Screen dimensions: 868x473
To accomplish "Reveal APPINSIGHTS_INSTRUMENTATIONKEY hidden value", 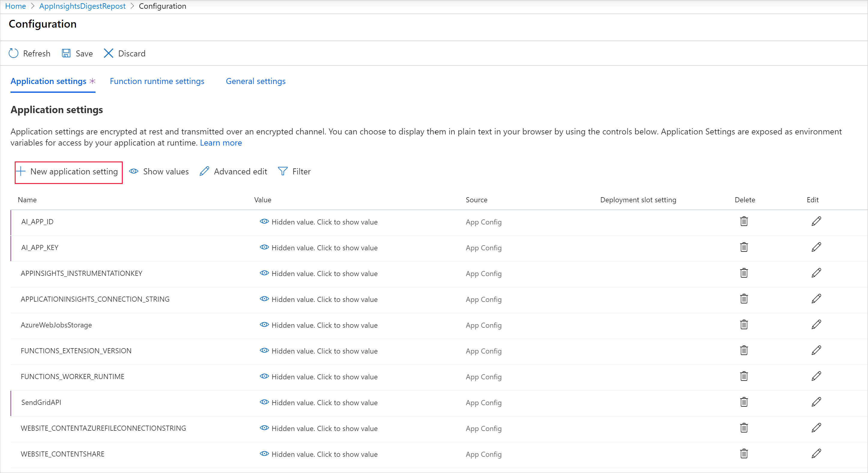I will click(x=318, y=273).
